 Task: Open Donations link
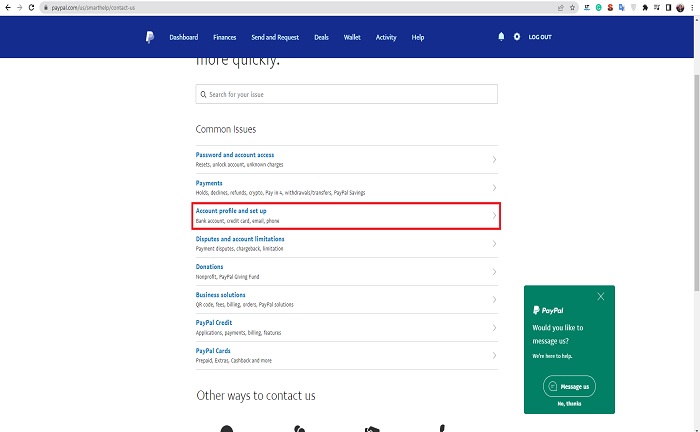[209, 266]
